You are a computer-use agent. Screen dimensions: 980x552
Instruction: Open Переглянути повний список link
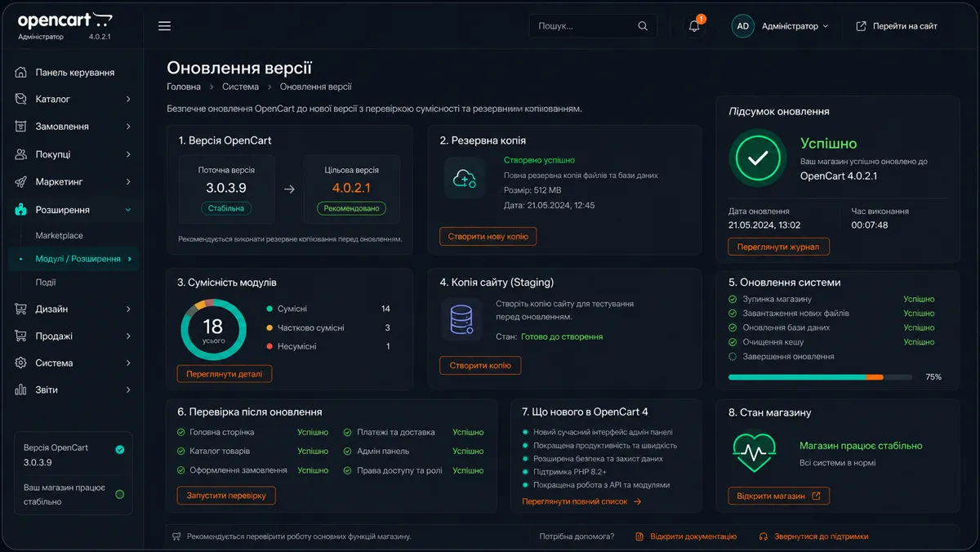pos(581,501)
